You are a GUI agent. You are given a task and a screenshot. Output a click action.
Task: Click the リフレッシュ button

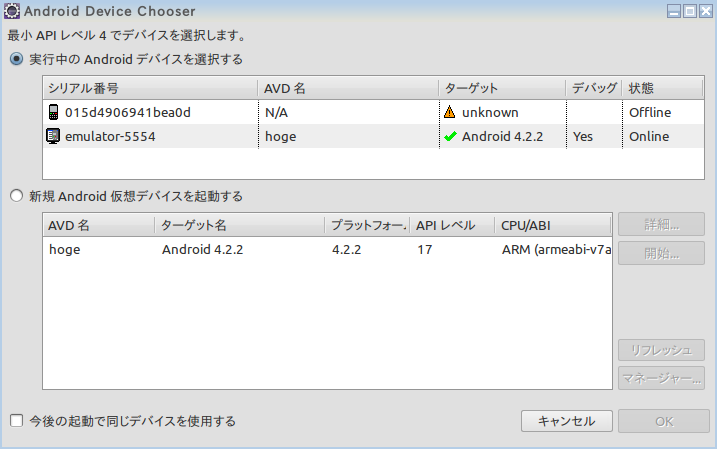click(661, 350)
